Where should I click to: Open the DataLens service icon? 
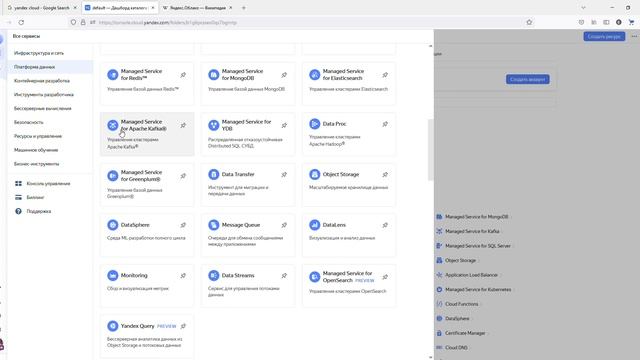(x=314, y=225)
